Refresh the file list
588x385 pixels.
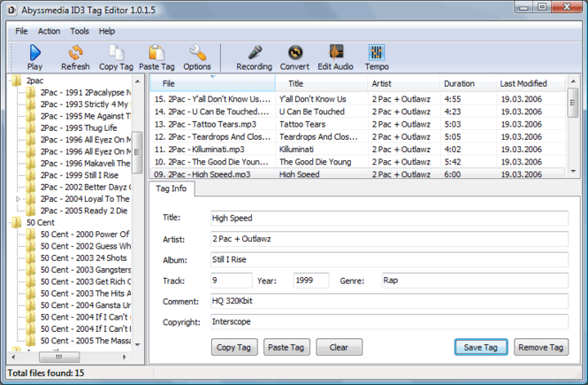click(x=75, y=58)
